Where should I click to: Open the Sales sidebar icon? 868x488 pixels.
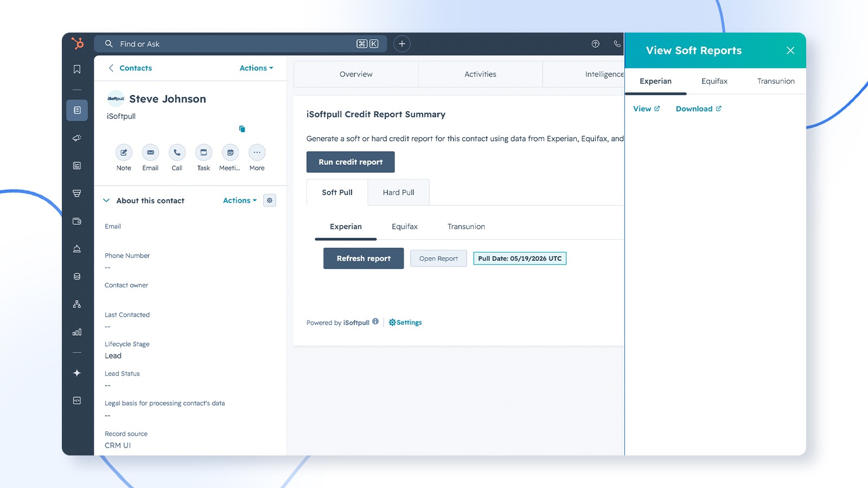pyautogui.click(x=77, y=194)
